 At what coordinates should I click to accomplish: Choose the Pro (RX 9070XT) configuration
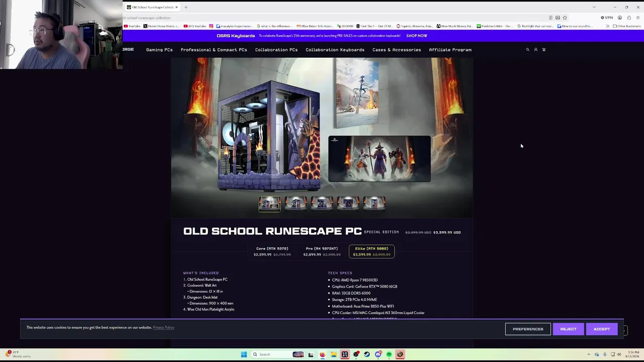pyautogui.click(x=322, y=251)
